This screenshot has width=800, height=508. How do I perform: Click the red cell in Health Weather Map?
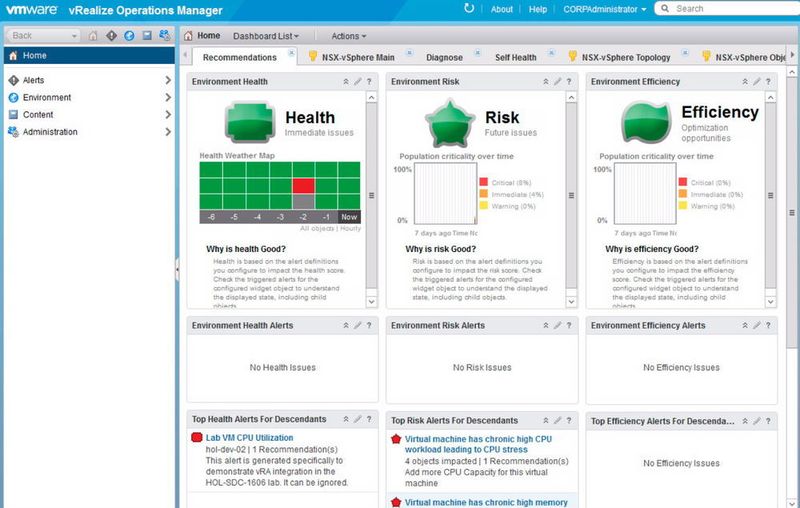click(303, 185)
